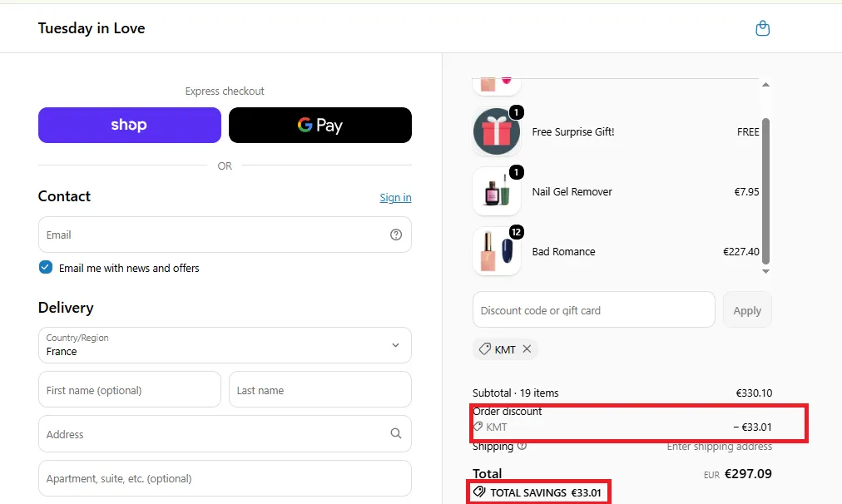Screen dimensions: 842x504
Task: Click the shipping info question mark icon
Action: [522, 446]
